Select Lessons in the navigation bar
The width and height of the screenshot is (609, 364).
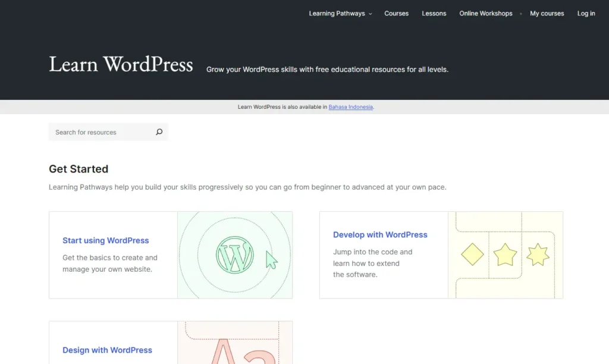coord(434,13)
